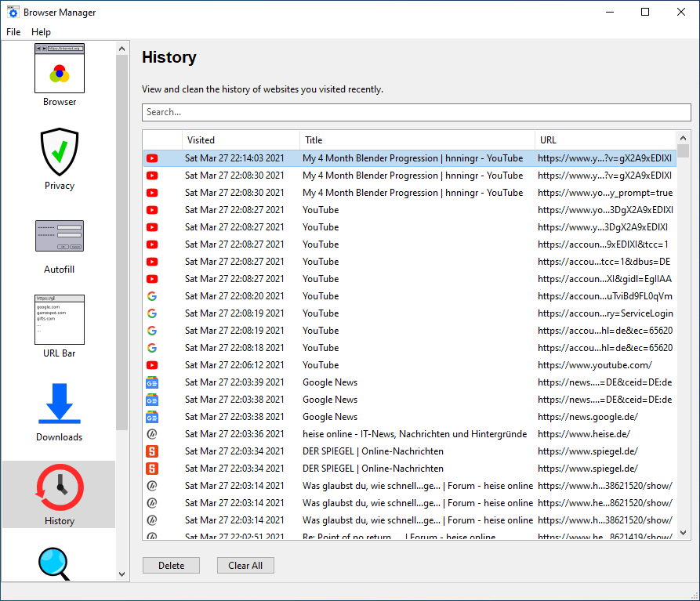
Task: Select the History clock icon in sidebar
Action: tap(60, 494)
